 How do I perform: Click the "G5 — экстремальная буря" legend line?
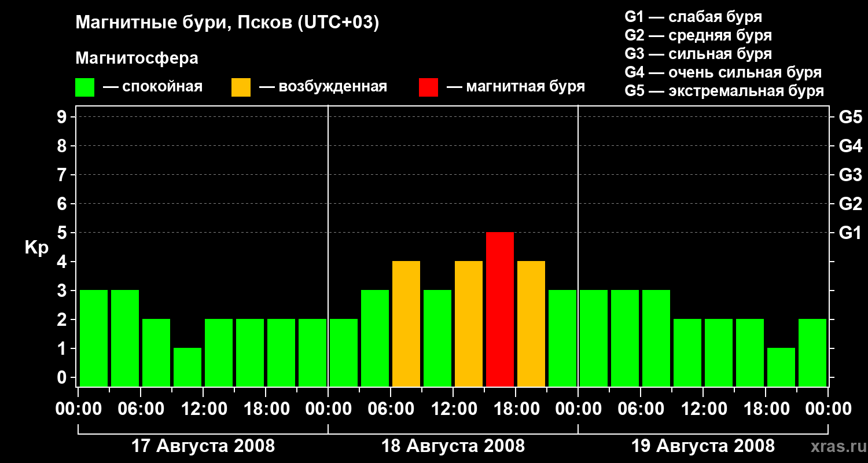pos(724,91)
